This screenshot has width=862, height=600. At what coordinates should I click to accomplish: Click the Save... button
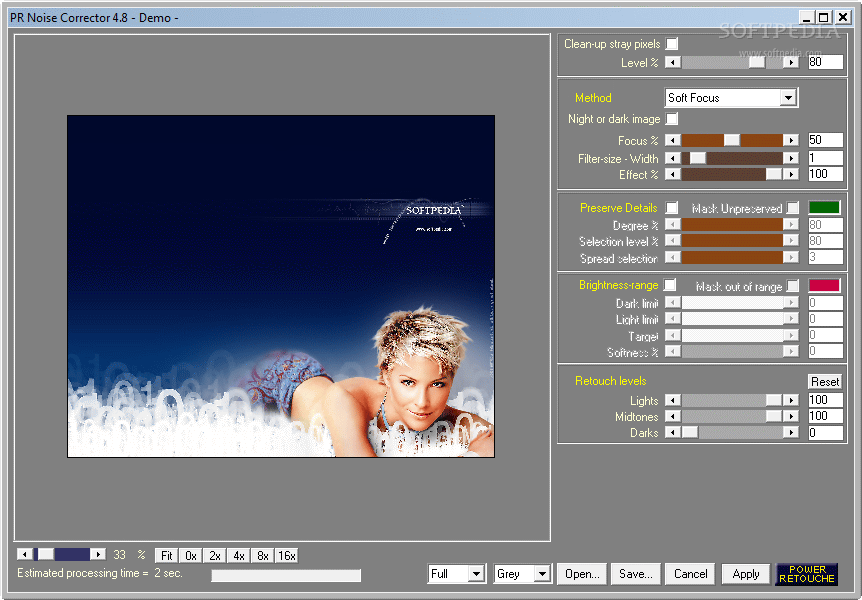coord(636,574)
